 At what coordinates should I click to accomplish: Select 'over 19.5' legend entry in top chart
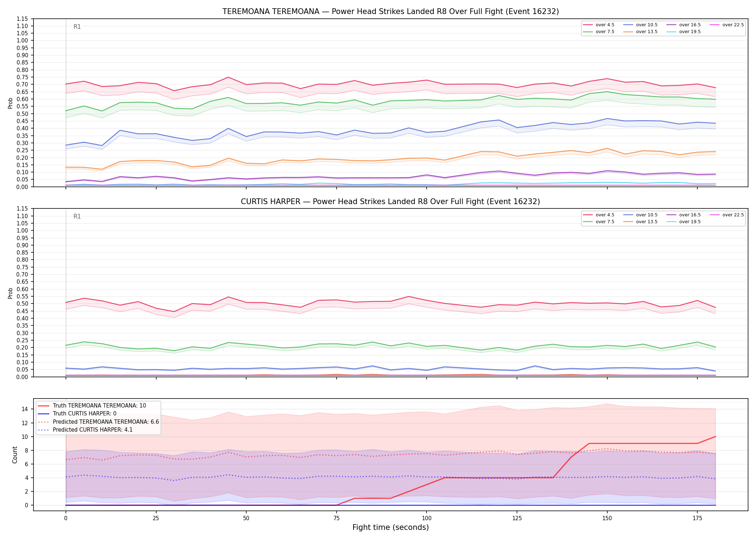point(684,32)
